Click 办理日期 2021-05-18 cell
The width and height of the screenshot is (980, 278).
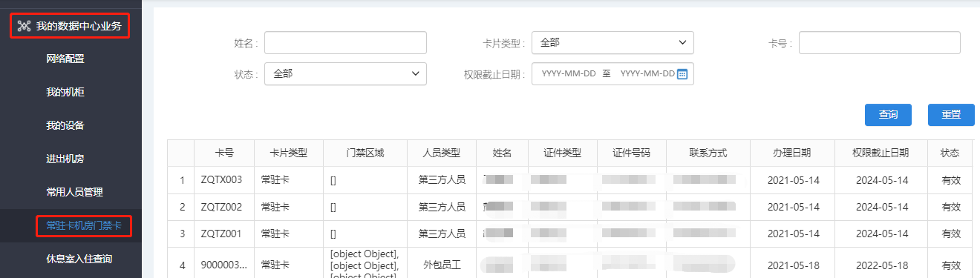pyautogui.click(x=792, y=265)
